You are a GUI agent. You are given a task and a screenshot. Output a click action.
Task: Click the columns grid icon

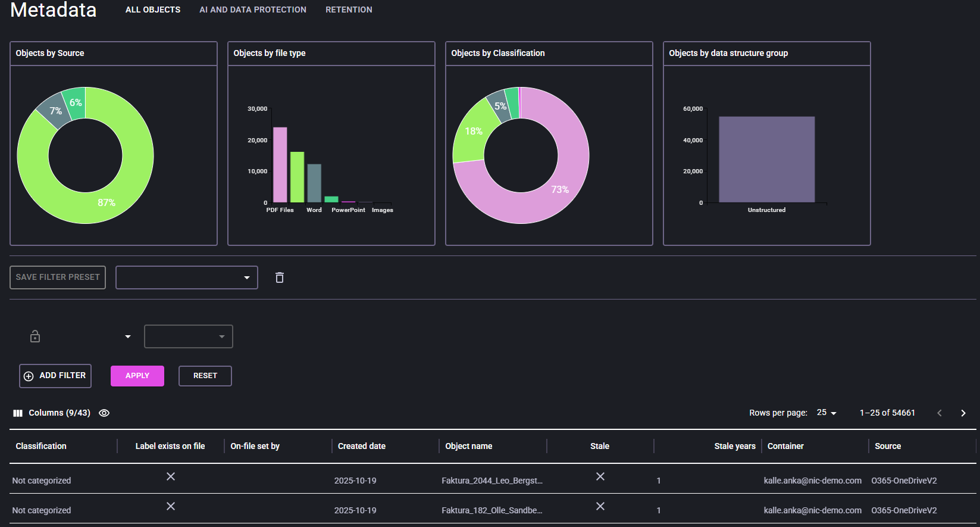[18, 413]
